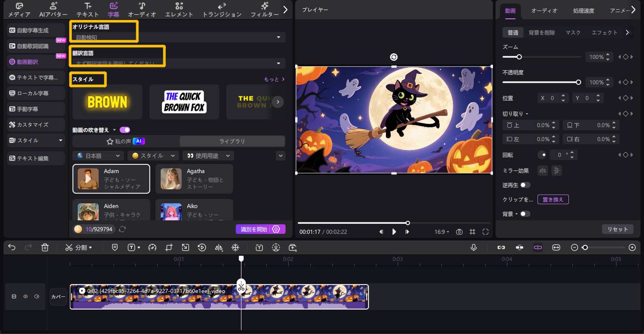Select the Speed (speedometer) icon in the toolbar
This screenshot has height=334, width=644.
[152, 247]
